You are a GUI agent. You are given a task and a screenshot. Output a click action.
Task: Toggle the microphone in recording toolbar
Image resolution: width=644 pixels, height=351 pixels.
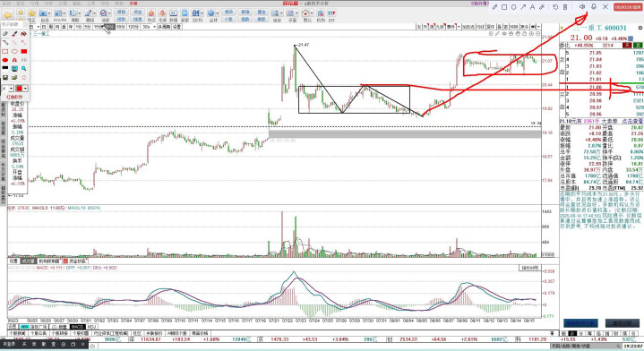pyautogui.click(x=594, y=7)
